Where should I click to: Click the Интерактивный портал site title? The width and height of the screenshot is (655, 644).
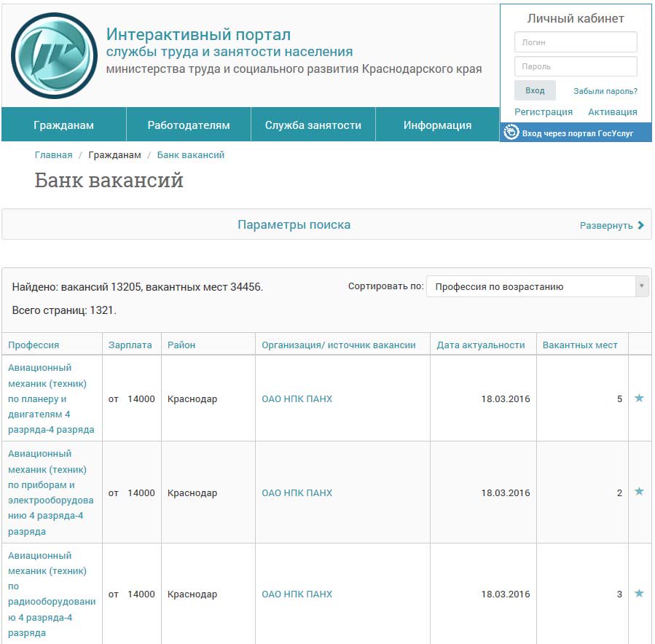pyautogui.click(x=198, y=34)
